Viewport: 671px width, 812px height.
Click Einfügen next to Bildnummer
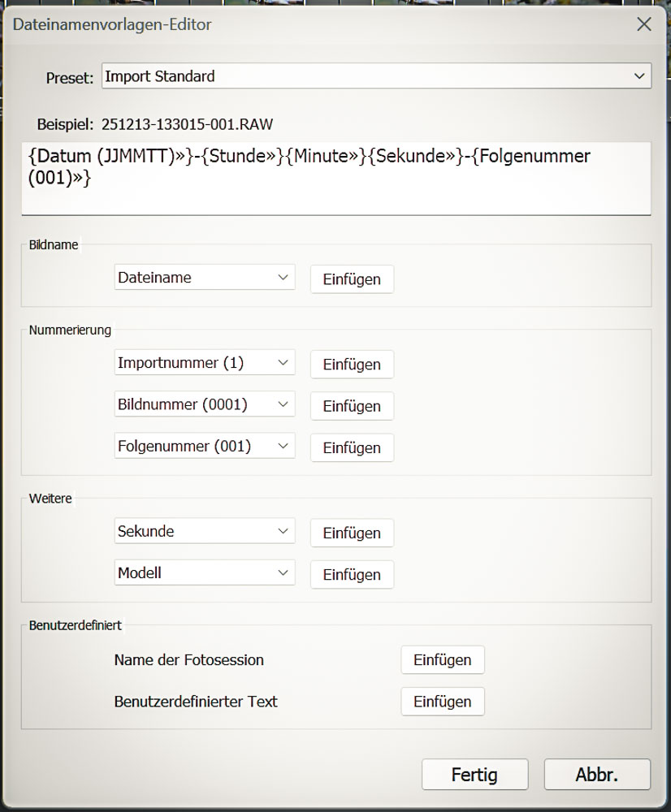click(351, 406)
